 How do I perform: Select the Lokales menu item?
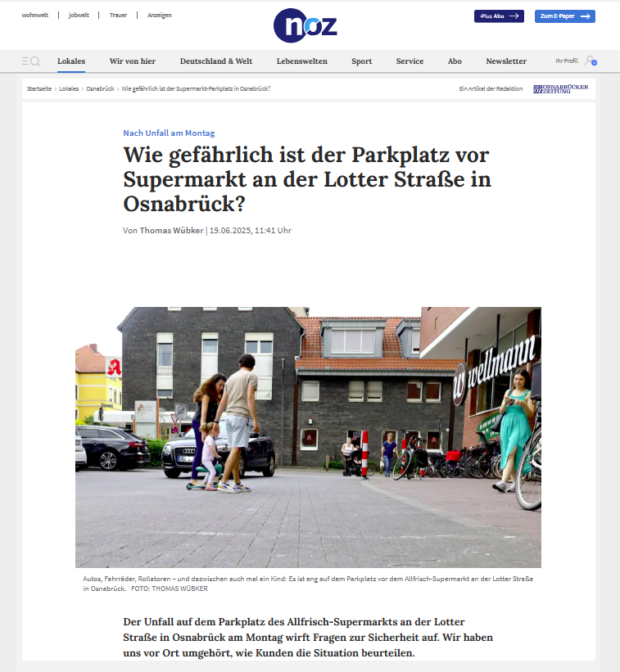coord(71,61)
